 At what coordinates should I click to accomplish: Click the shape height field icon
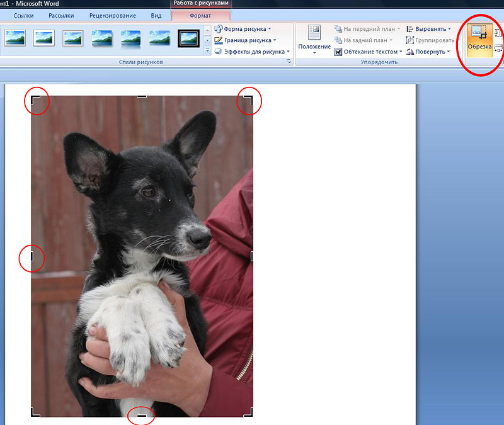click(498, 33)
